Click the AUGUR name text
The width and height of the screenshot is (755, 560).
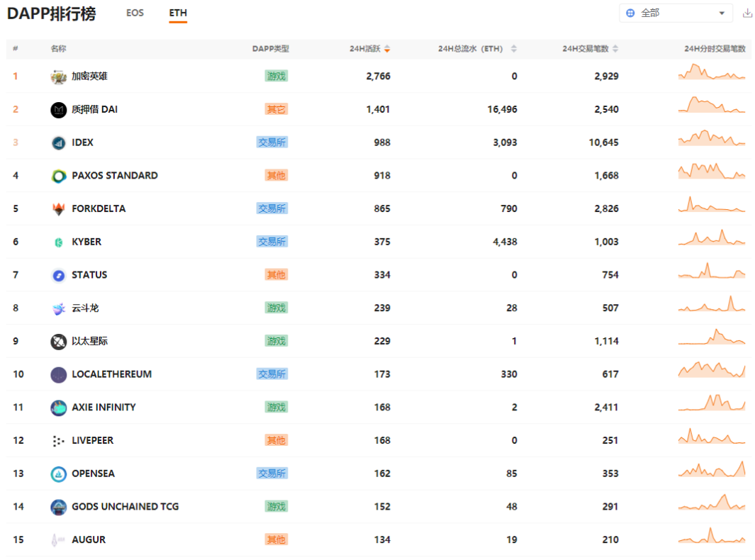click(x=89, y=539)
